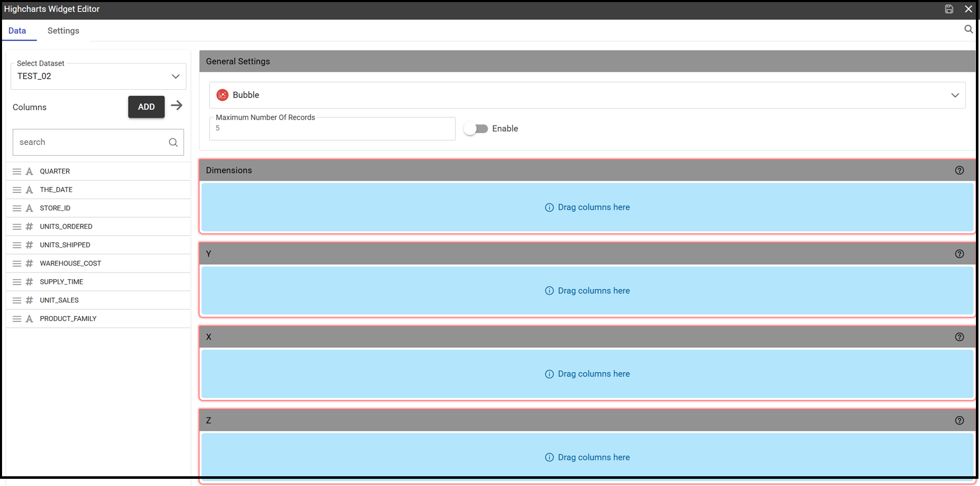Open help icon for X section

tap(960, 337)
